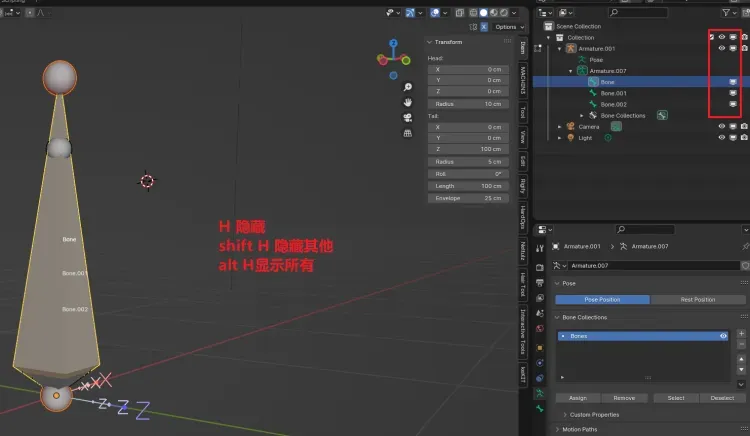Select material preview viewport shading
The height and width of the screenshot is (436, 750).
click(x=494, y=13)
